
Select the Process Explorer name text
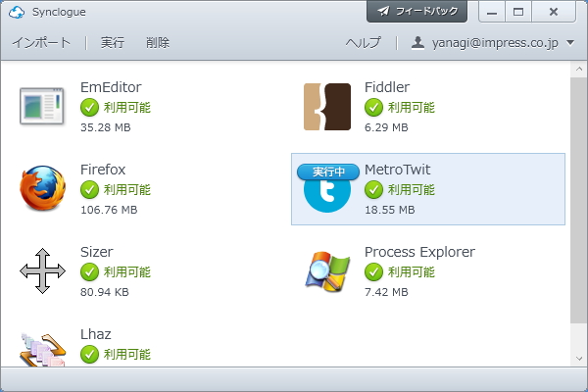click(419, 252)
